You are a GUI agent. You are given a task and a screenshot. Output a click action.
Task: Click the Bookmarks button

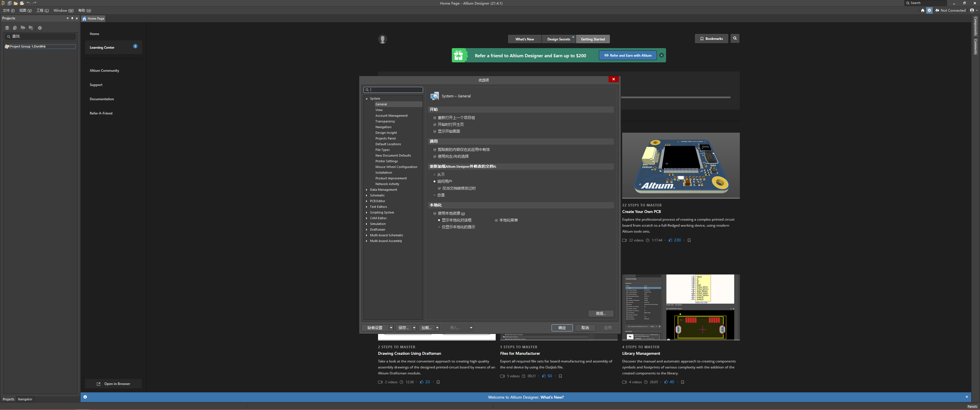pyautogui.click(x=711, y=39)
